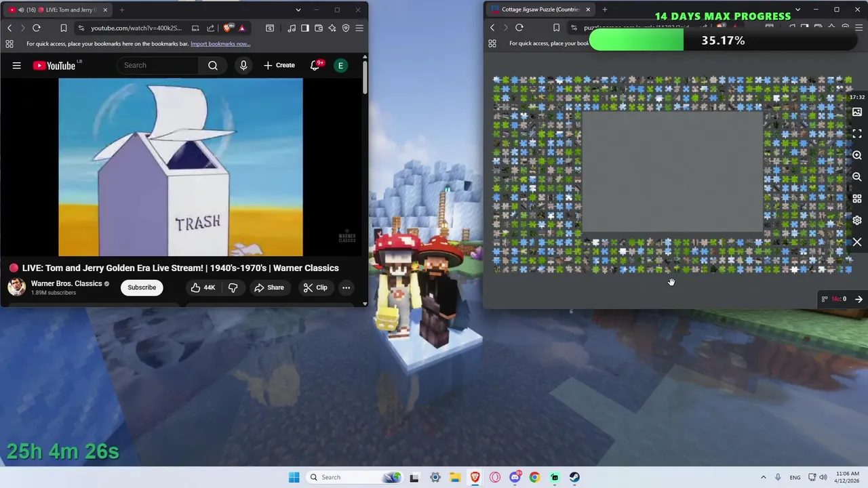Click the Windows taskbar Search box

coord(355,477)
